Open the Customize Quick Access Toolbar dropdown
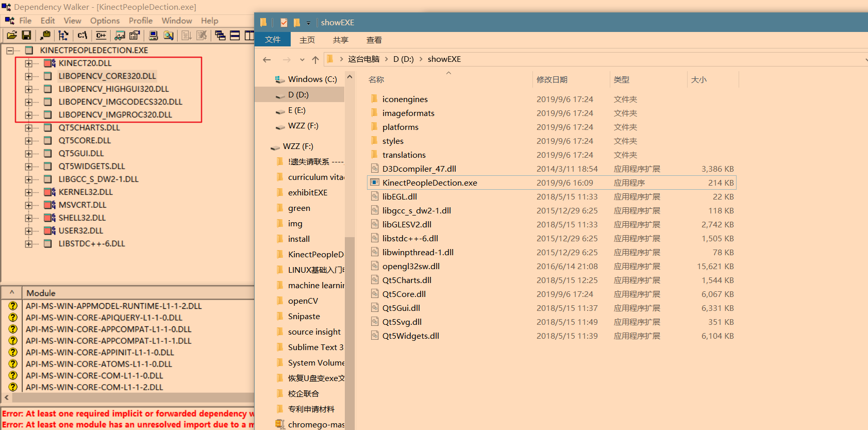The height and width of the screenshot is (430, 868). (x=308, y=23)
